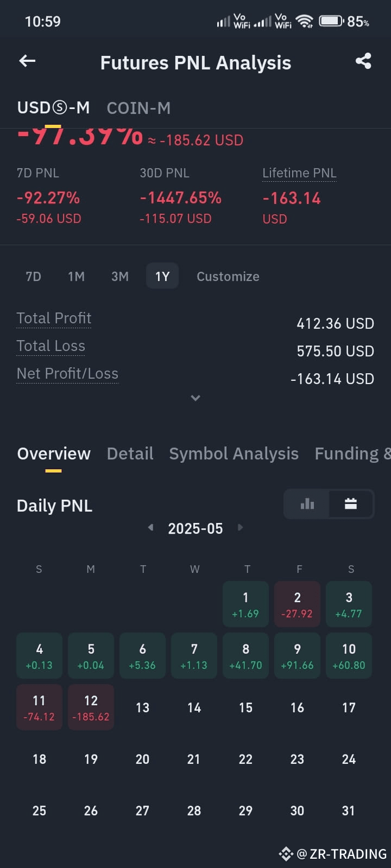Expand the profit summary chevron
The height and width of the screenshot is (868, 391).
pos(195,398)
